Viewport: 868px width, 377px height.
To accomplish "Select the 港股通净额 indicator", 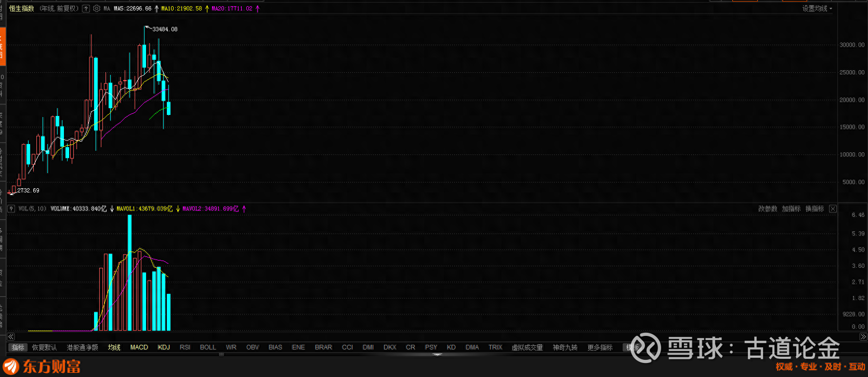I will click(82, 347).
